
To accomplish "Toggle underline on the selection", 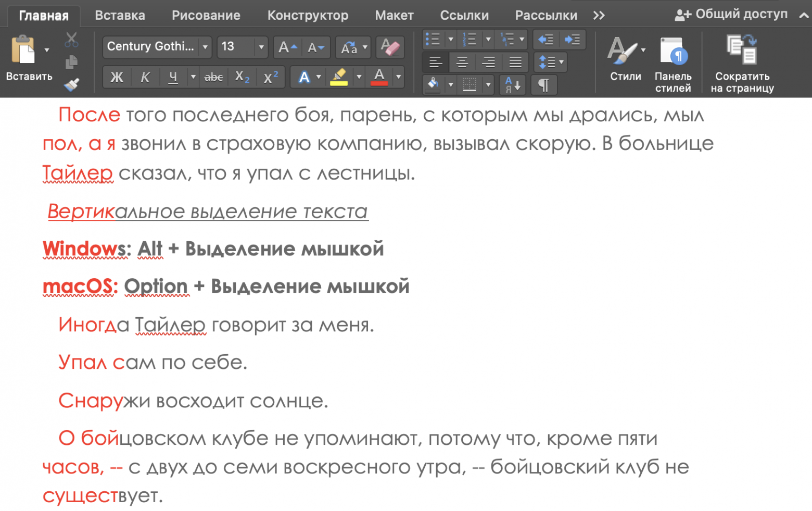I will [172, 77].
